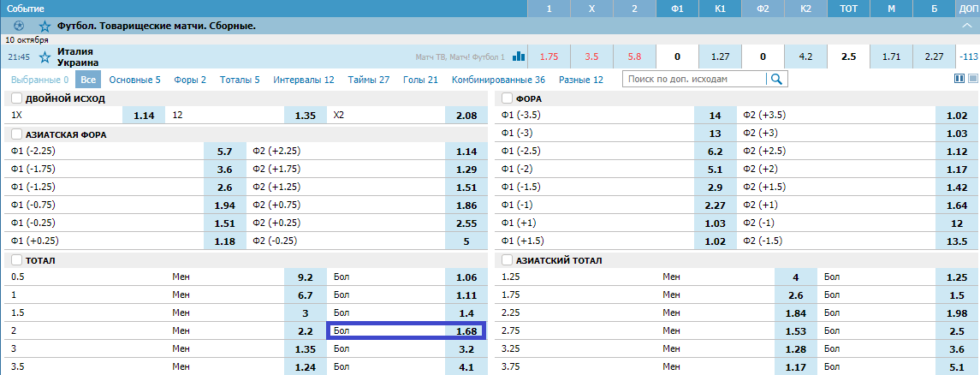Pick double chance 12 at 1.35
This screenshot has width=980, height=375.
(305, 116)
